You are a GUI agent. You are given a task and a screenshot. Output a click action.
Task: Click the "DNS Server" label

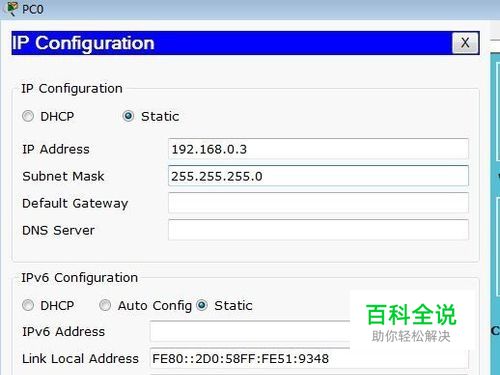58,230
